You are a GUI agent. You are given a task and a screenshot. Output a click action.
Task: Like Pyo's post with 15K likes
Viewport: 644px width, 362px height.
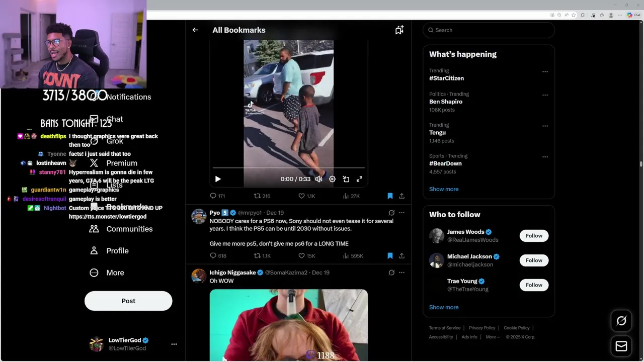point(306,256)
